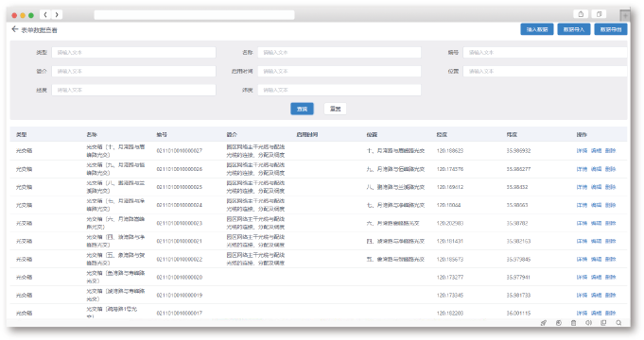Click the 数据导出 button
Image resolution: width=644 pixels, height=340 pixels.
tap(611, 29)
